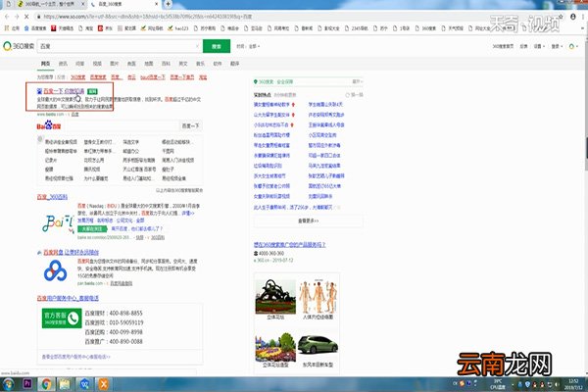The width and height of the screenshot is (588, 392).
Task: Open Adobe Premiere from the taskbar
Action: click(27, 384)
